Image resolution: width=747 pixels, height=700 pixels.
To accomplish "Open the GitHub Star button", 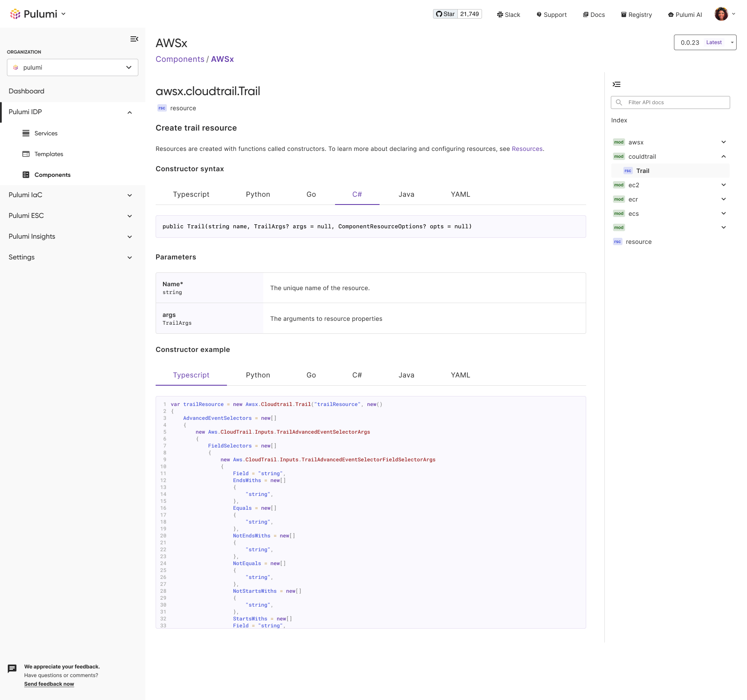I will pyautogui.click(x=445, y=14).
